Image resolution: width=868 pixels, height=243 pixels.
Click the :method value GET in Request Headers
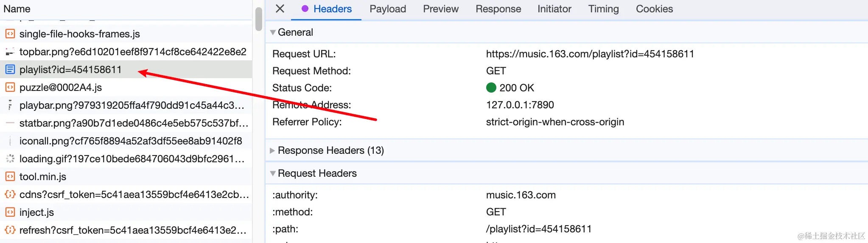[x=496, y=212]
